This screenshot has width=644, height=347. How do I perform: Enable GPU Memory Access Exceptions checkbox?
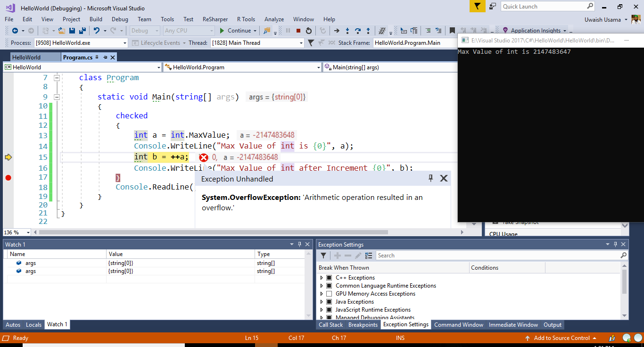(x=328, y=293)
